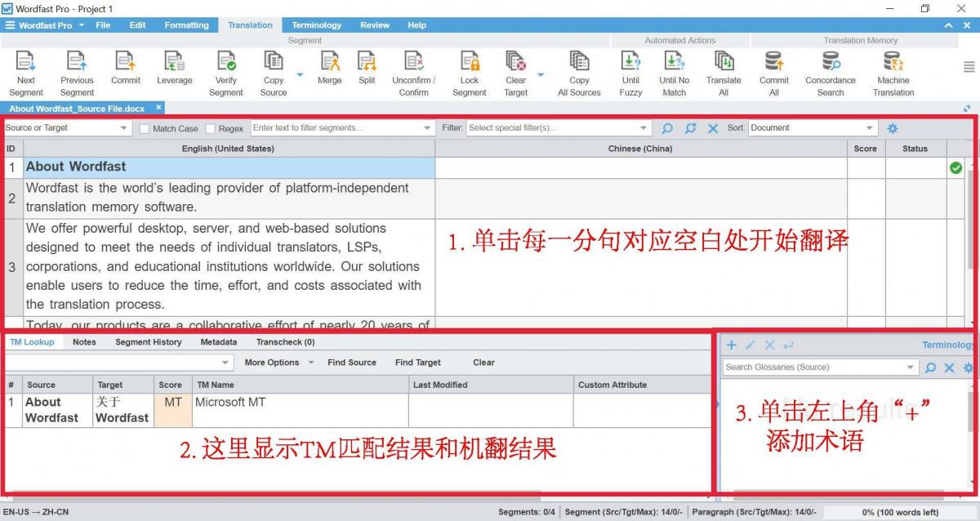Go to the Next Segment
The width and height of the screenshot is (980, 521).
pyautogui.click(x=26, y=73)
